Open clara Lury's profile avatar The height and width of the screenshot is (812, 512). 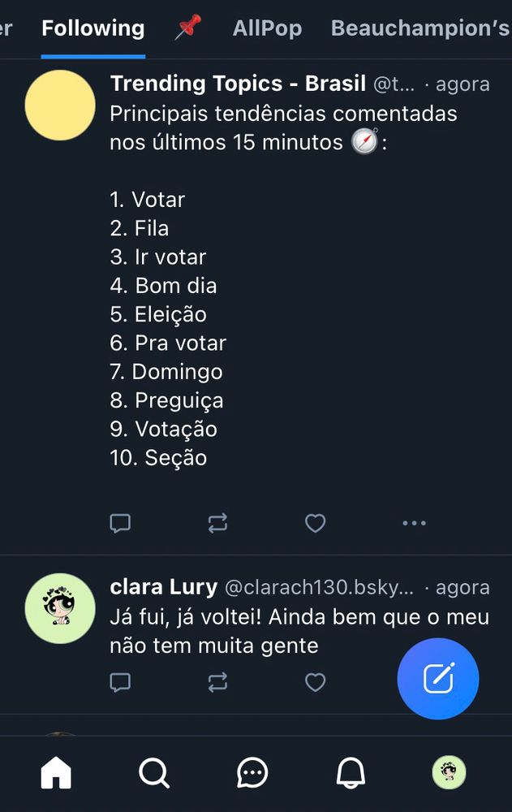click(x=60, y=608)
